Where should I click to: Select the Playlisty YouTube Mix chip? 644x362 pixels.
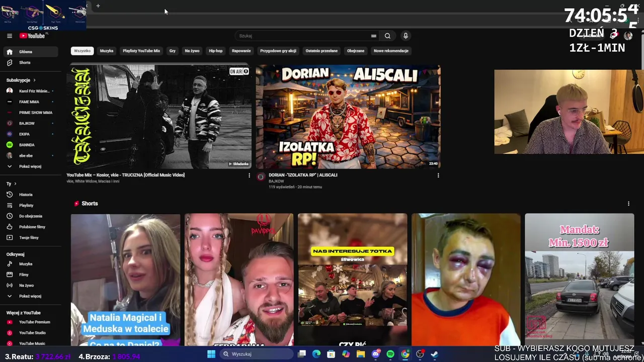pyautogui.click(x=141, y=51)
